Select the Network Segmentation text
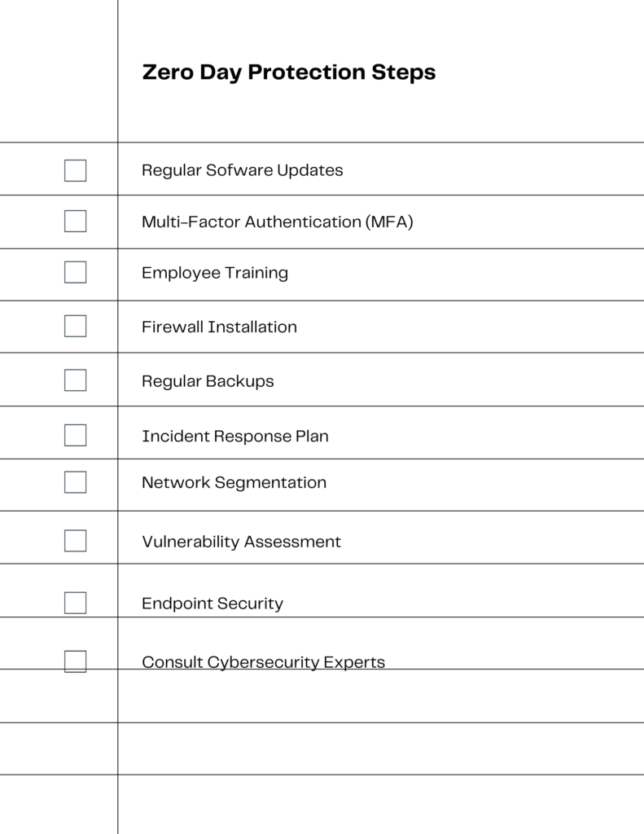644x834 pixels. pos(234,483)
